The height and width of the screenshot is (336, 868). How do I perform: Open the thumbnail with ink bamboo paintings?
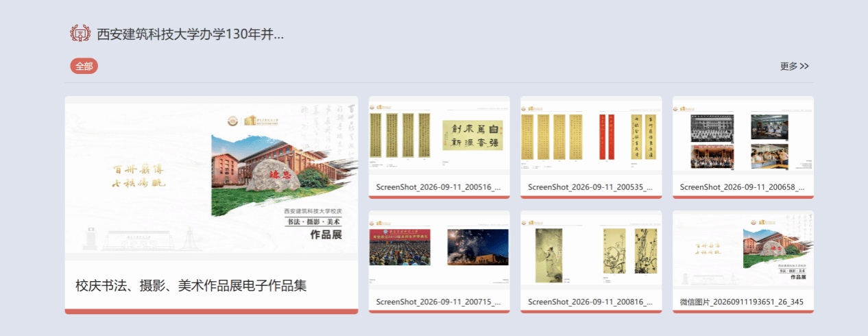click(x=591, y=250)
